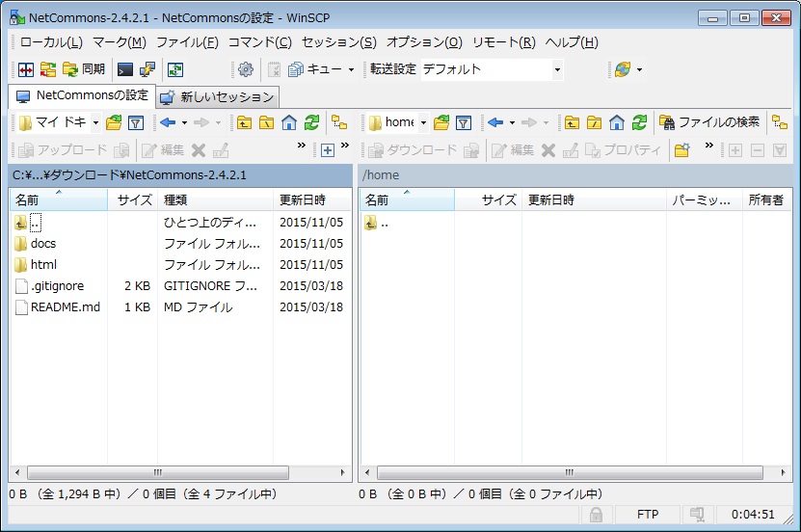Screen dimensions: 801x532
Task: Open the ファイル(F) menu
Action: 187,42
